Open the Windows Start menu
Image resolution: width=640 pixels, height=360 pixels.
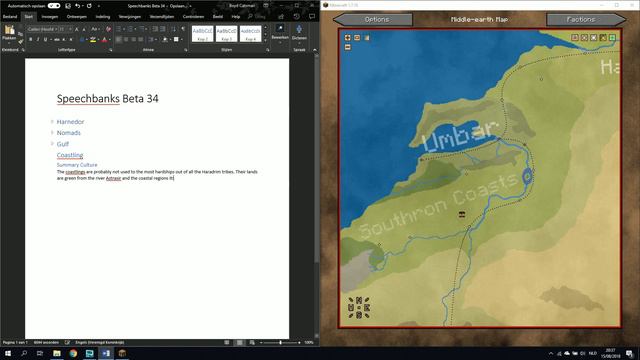tap(8, 353)
